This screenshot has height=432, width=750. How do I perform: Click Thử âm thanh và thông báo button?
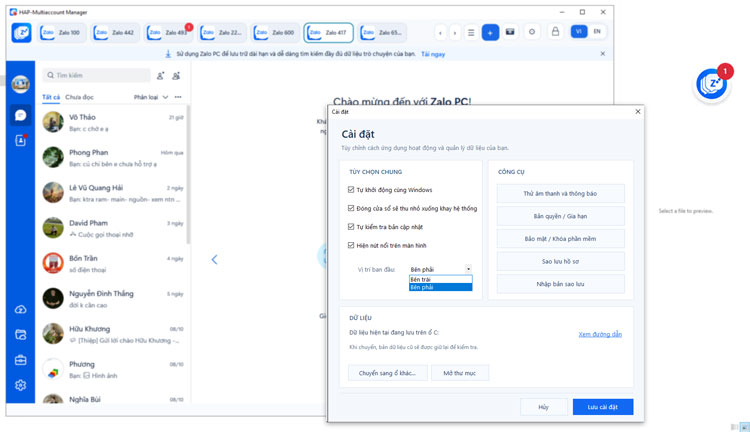pyautogui.click(x=560, y=194)
